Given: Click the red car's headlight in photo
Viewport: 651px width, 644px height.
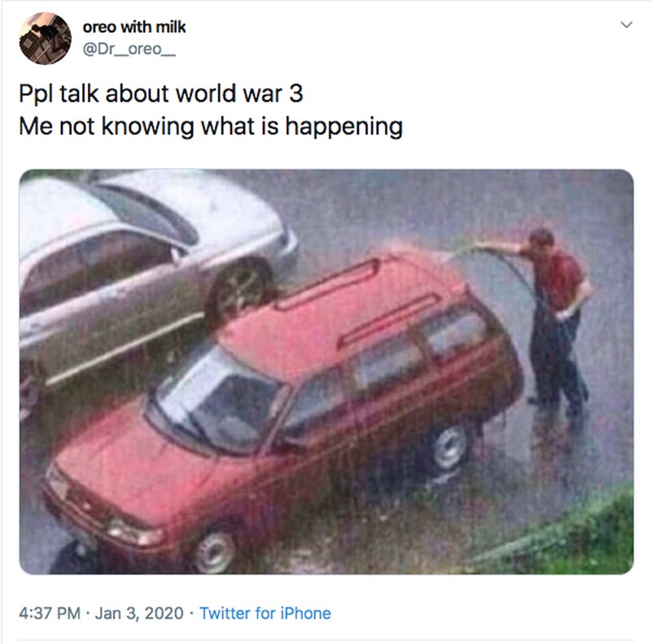Looking at the screenshot, I should tap(133, 533).
